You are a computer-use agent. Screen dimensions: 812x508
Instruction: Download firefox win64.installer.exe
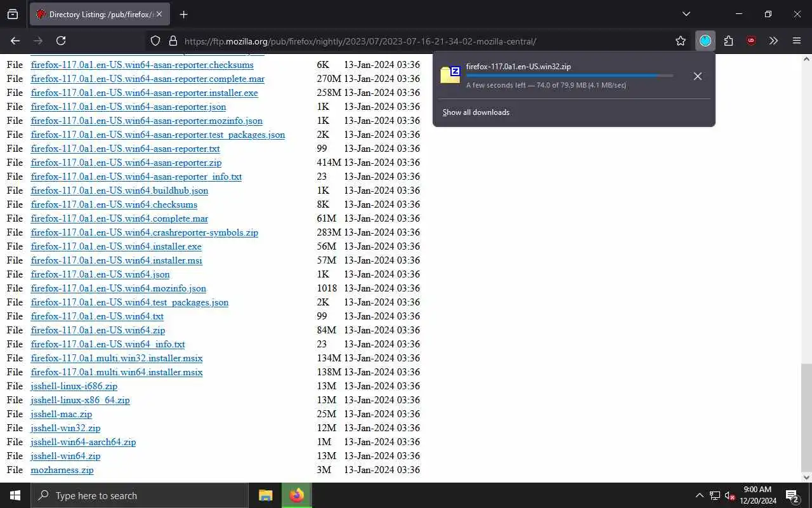116,246
